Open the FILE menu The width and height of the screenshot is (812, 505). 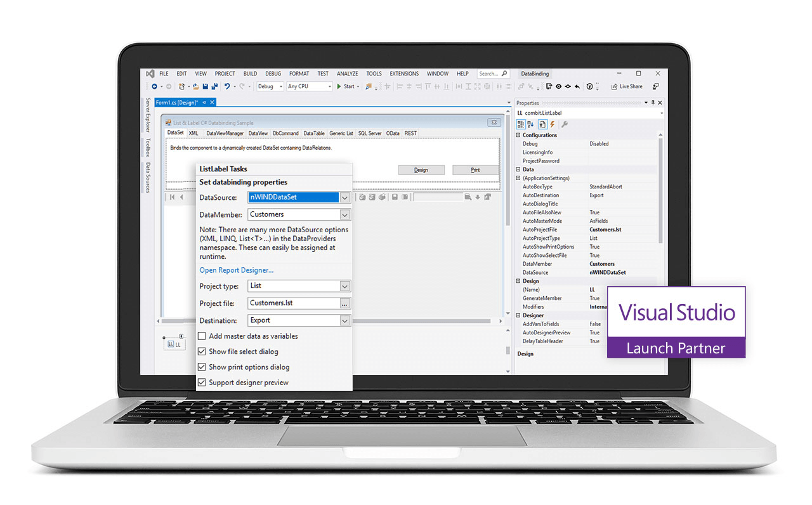(164, 74)
